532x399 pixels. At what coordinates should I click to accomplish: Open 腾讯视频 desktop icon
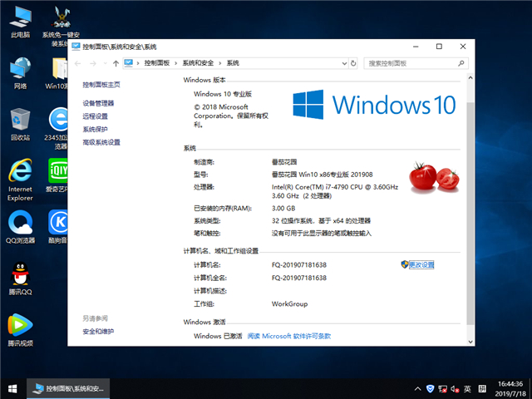tap(20, 330)
